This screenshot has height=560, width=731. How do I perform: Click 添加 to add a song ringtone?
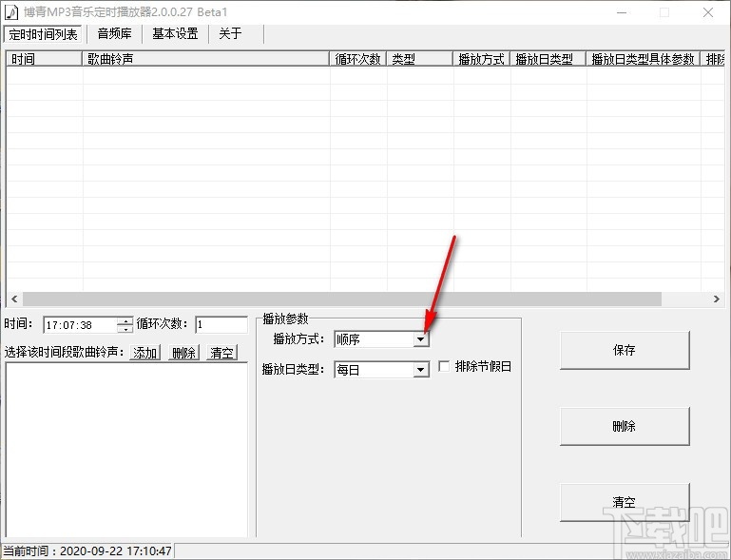[x=144, y=353]
